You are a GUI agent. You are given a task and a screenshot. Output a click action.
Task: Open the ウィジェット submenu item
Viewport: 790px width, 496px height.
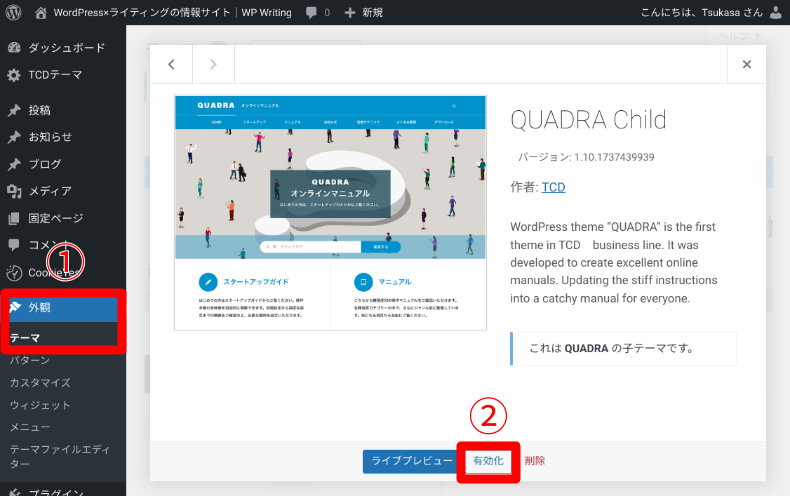(x=40, y=405)
